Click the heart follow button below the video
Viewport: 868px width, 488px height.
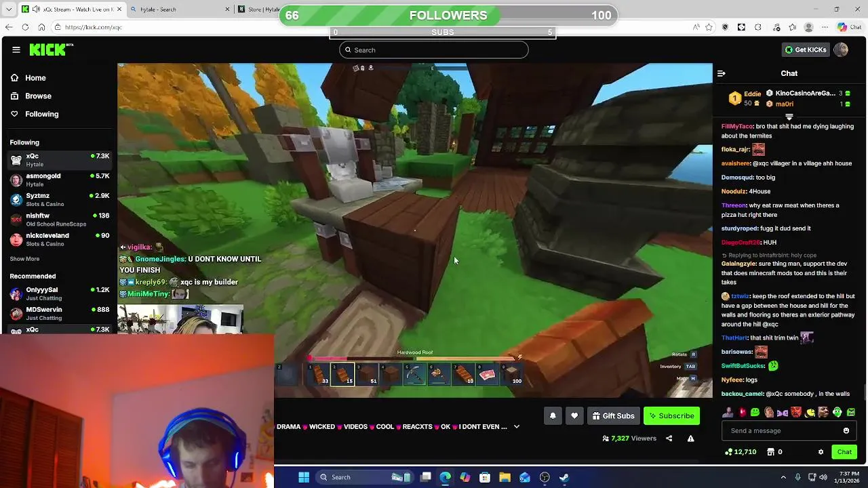[574, 415]
